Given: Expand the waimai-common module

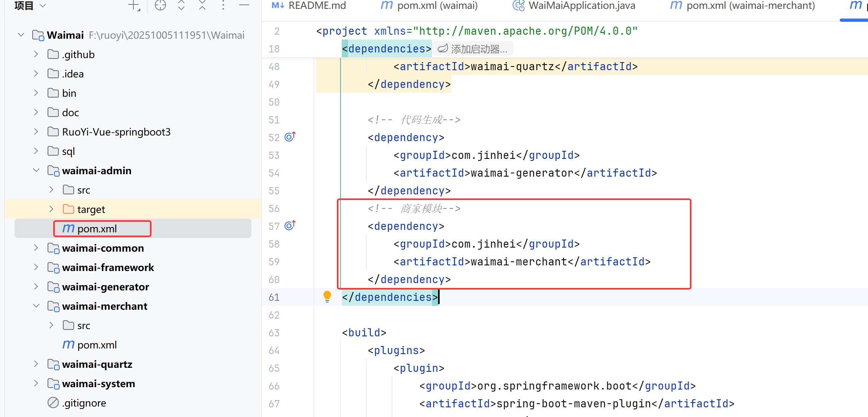Looking at the screenshot, I should pyautogui.click(x=36, y=248).
